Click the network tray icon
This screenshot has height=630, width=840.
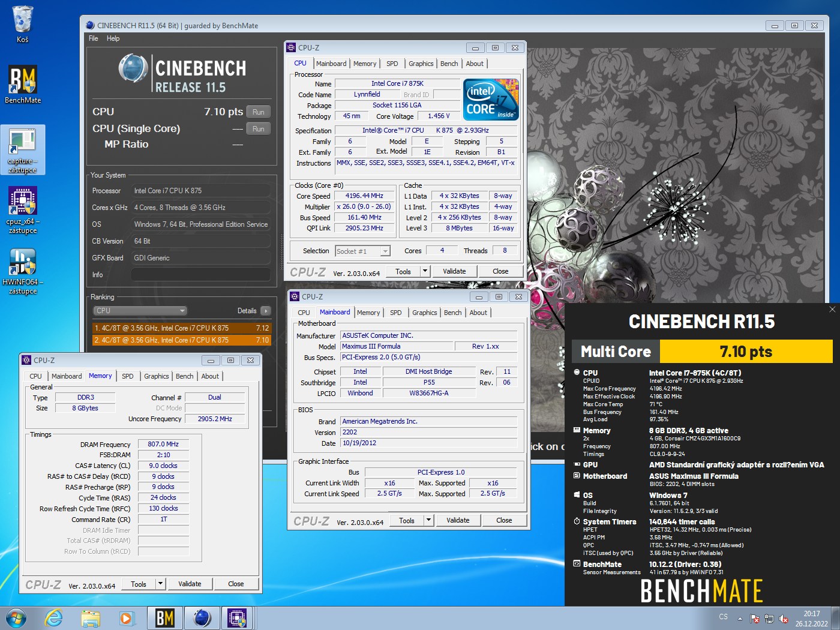[769, 618]
